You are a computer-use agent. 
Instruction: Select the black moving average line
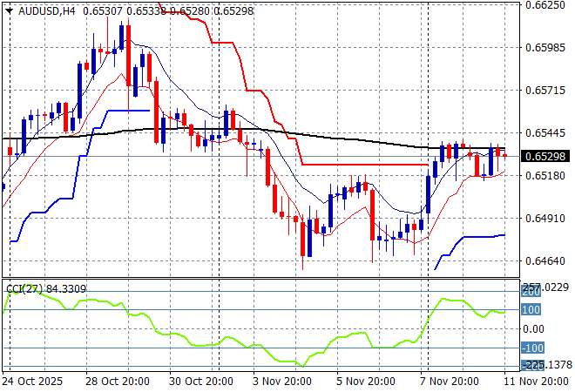tap(253, 129)
